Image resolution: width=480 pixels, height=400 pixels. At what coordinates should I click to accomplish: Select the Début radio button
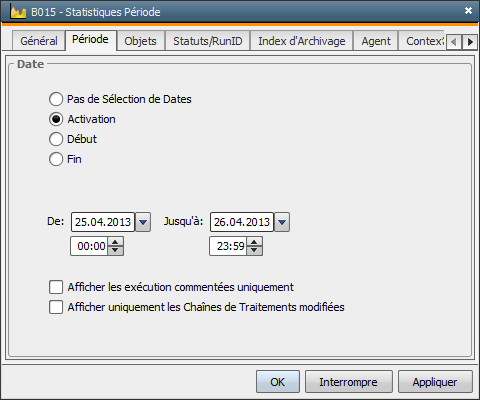(x=56, y=139)
